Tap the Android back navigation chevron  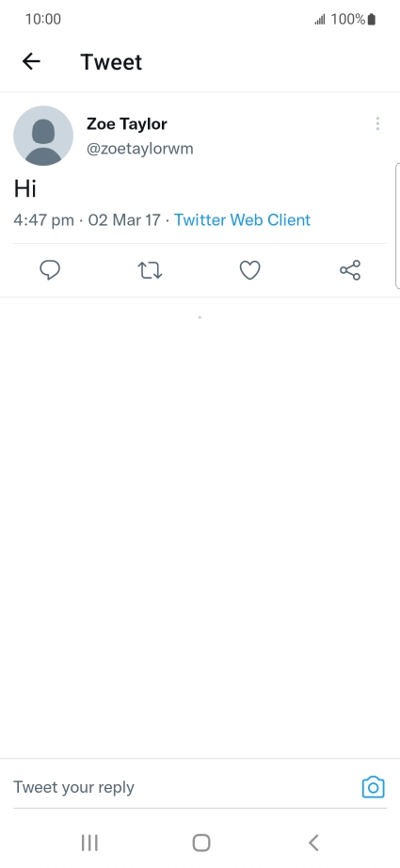313,843
